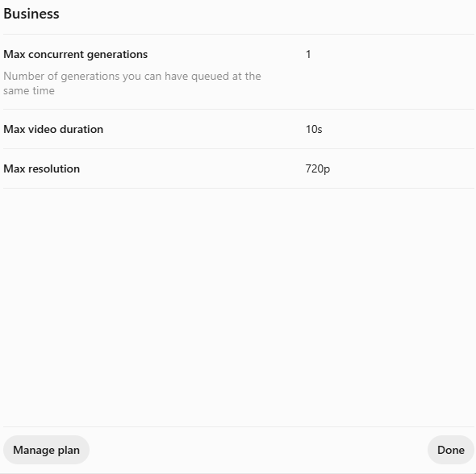Select the 720p resolution value
This screenshot has width=476, height=474.
click(x=318, y=168)
